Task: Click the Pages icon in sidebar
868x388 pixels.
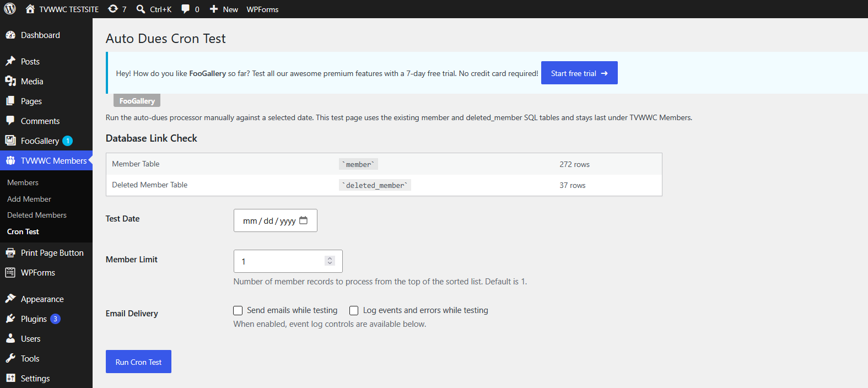Action: (x=10, y=101)
